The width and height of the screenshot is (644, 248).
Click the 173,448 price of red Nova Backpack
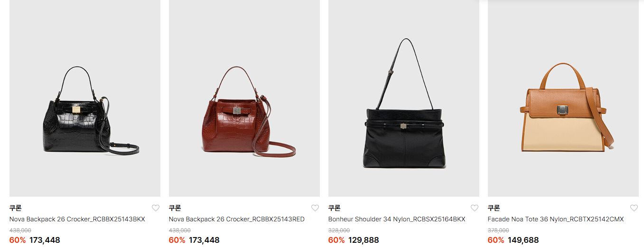pyautogui.click(x=204, y=240)
